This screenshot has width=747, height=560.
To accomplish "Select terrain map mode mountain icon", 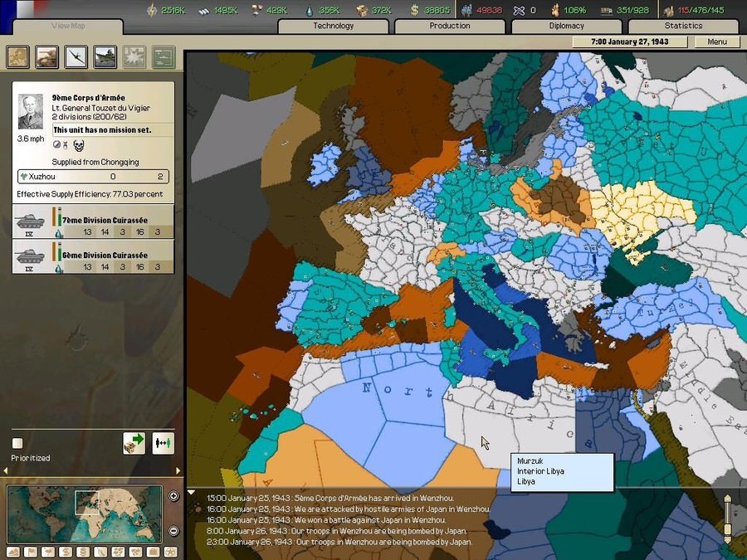I will [x=12, y=552].
